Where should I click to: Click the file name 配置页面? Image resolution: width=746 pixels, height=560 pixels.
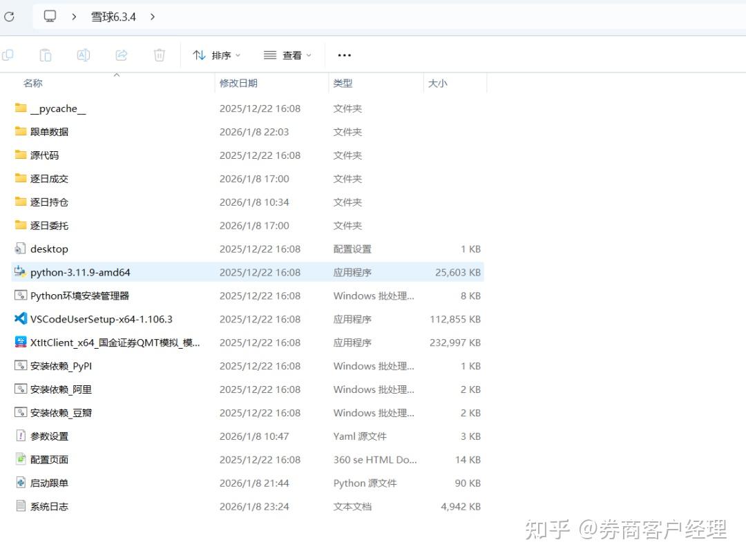pyautogui.click(x=49, y=460)
